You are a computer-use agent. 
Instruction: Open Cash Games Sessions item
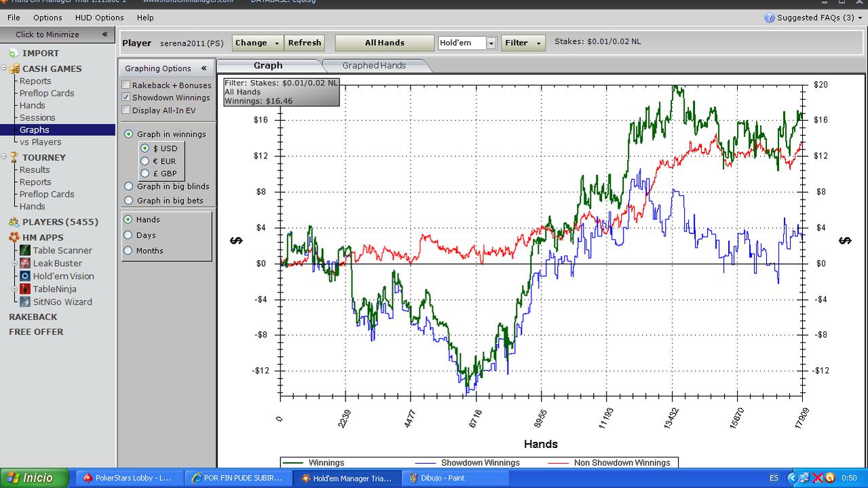click(37, 117)
